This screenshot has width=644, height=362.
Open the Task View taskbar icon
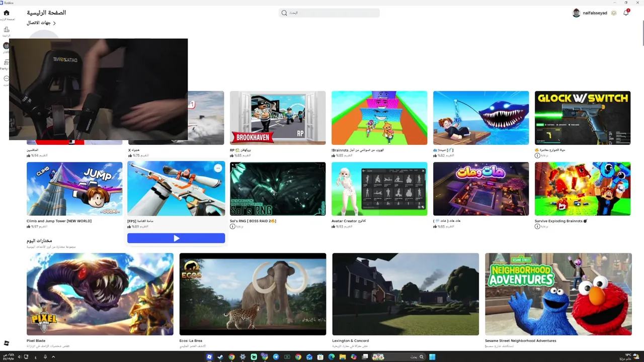point(365,357)
